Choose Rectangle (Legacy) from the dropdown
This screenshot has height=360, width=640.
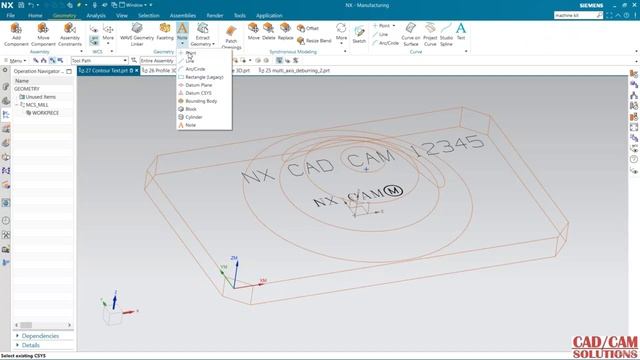pos(204,77)
